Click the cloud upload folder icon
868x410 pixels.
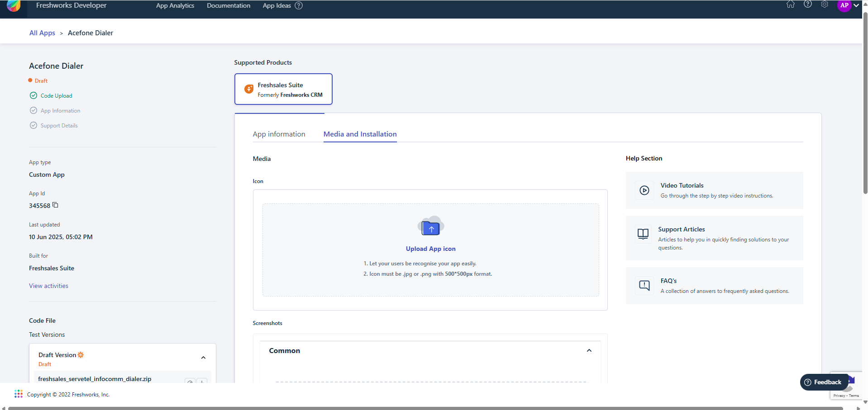(x=431, y=226)
